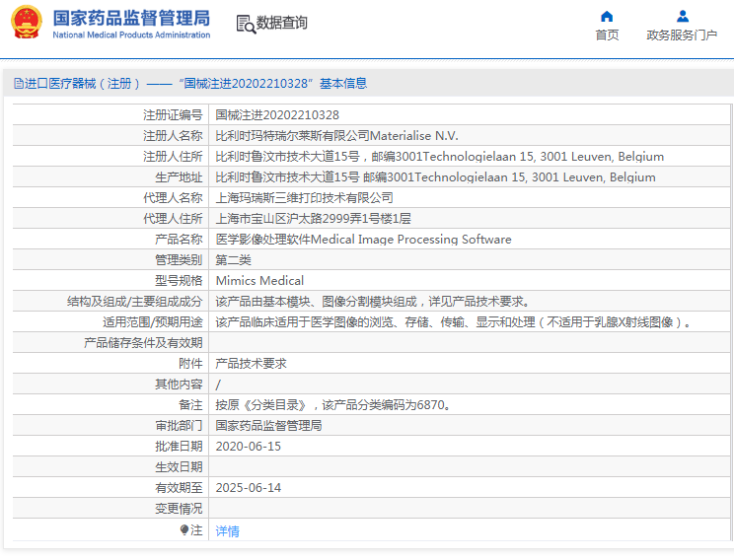734x560 pixels.
Task: Click the 国家药品监督管理局 site title
Action: coord(131,19)
